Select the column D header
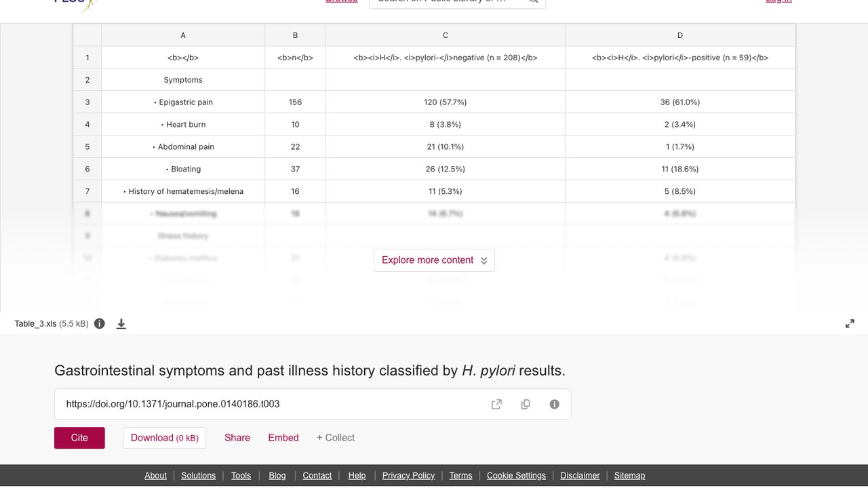 (x=680, y=35)
